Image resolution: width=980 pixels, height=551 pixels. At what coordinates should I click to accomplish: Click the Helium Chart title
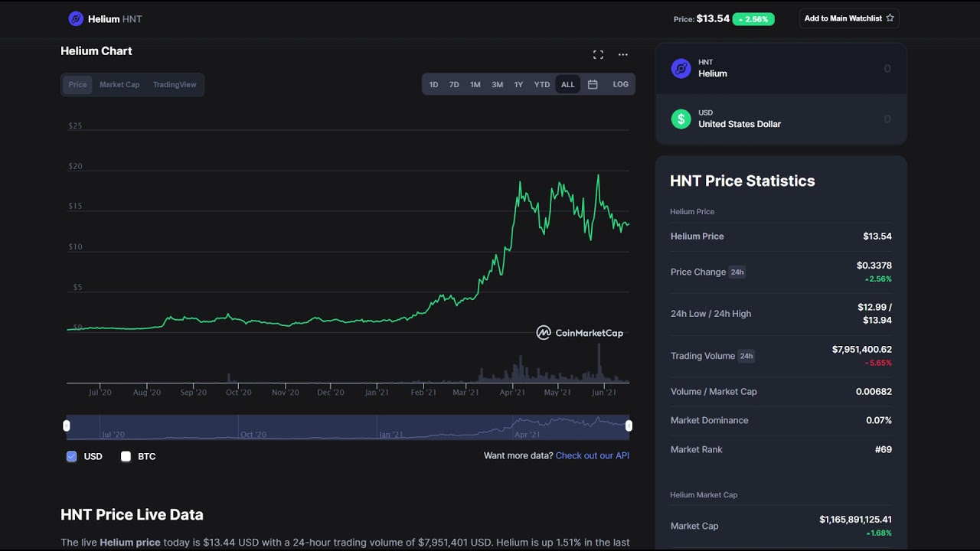point(96,51)
